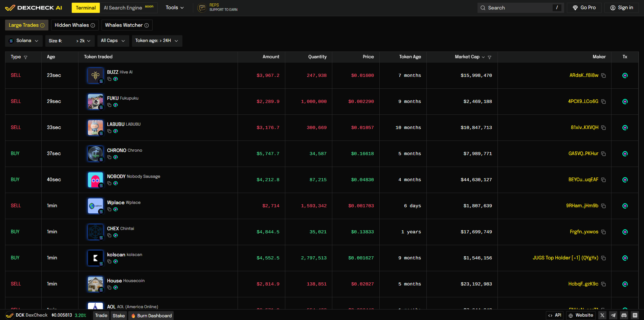
Task: Open the Burn Dashboard
Action: pyautogui.click(x=151, y=315)
